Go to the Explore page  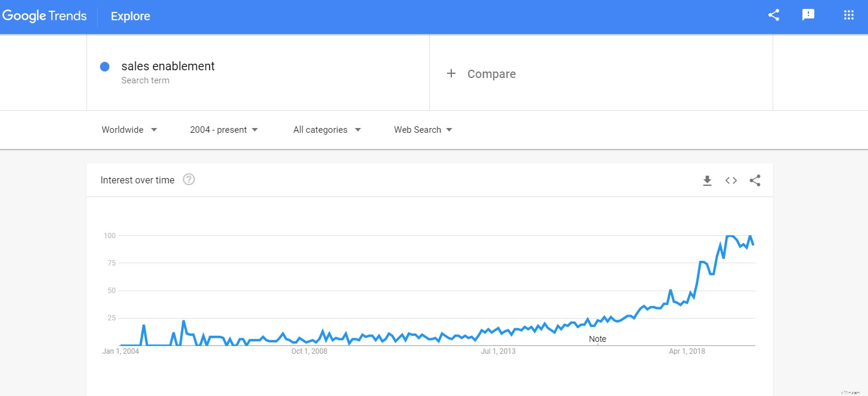(130, 16)
